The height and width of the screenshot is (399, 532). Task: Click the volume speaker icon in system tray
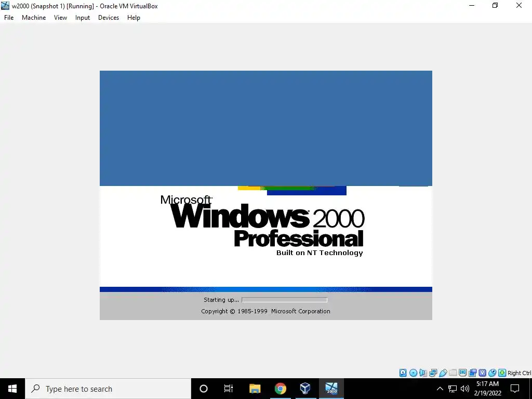465,389
